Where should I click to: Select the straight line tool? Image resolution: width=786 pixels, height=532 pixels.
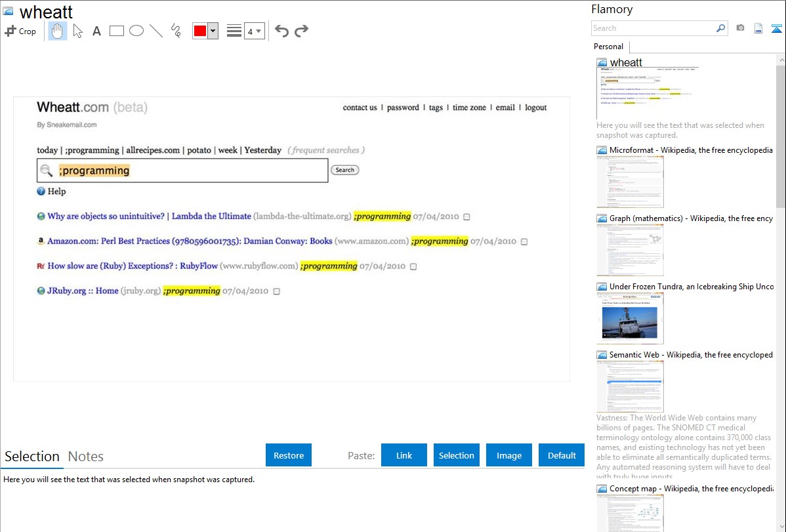[x=156, y=31]
